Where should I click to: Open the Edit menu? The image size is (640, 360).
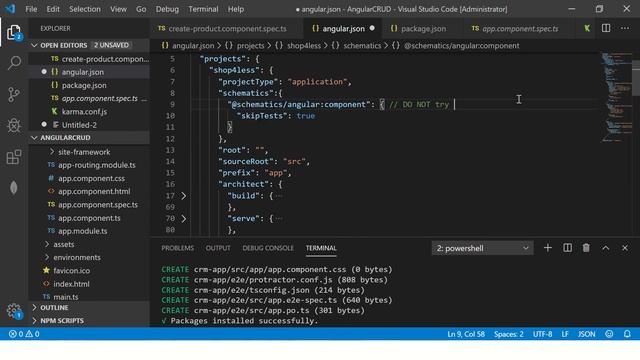pyautogui.click(x=53, y=9)
